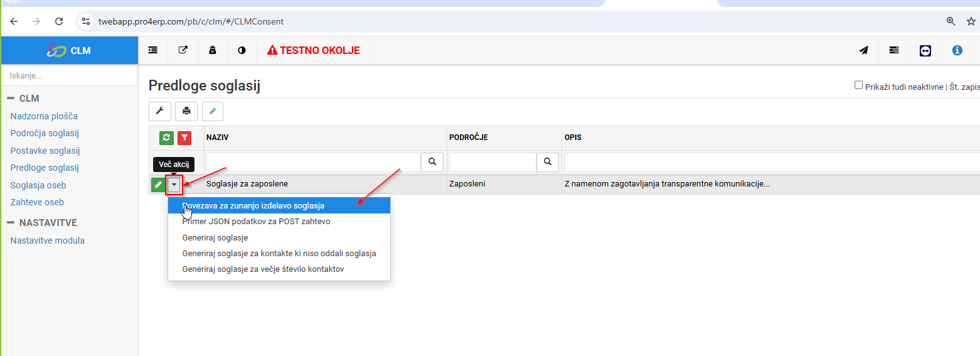The height and width of the screenshot is (356, 980).
Task: Open Zahteve oseb link
Action: [37, 202]
